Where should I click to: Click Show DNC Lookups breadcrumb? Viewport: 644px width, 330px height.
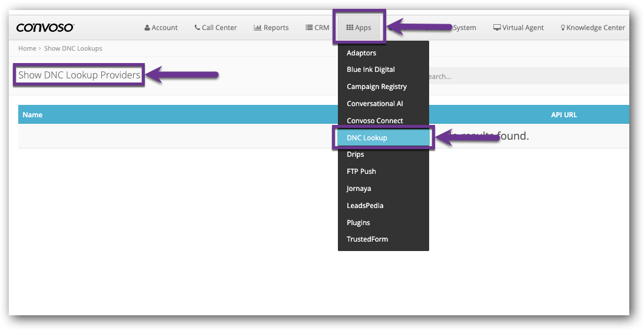(x=73, y=48)
